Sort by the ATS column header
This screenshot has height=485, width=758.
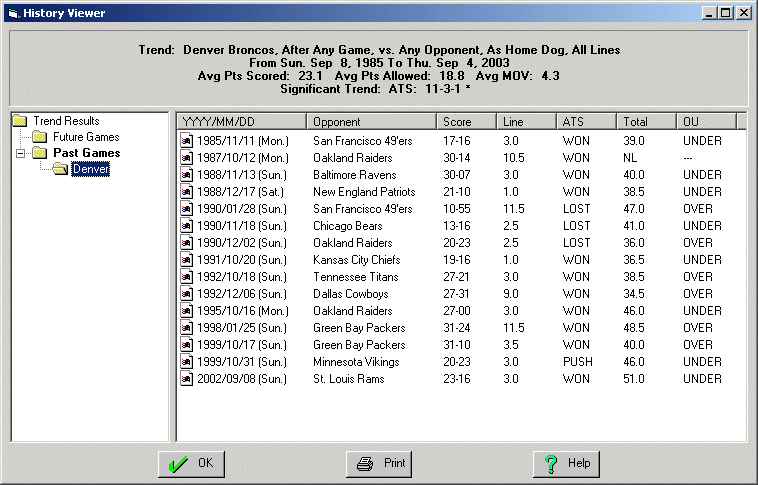pyautogui.click(x=586, y=121)
